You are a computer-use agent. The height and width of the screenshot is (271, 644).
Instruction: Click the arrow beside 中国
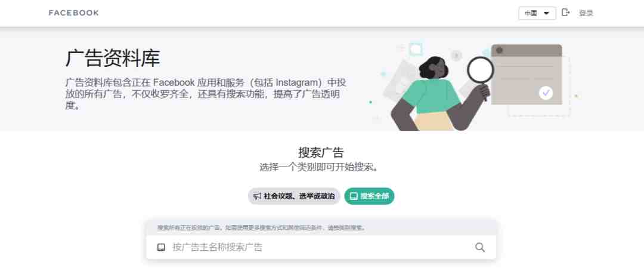pyautogui.click(x=546, y=13)
